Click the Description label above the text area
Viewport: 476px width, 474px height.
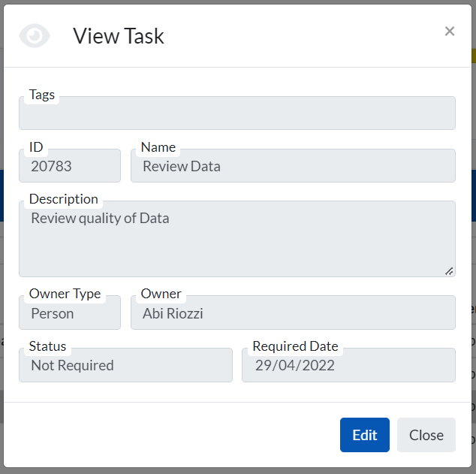[x=64, y=199]
